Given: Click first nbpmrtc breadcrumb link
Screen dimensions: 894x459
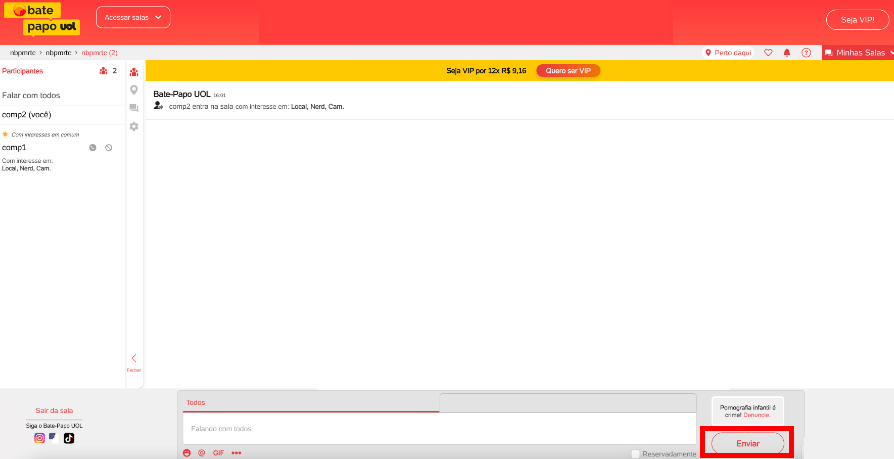Looking at the screenshot, I should [x=22, y=52].
